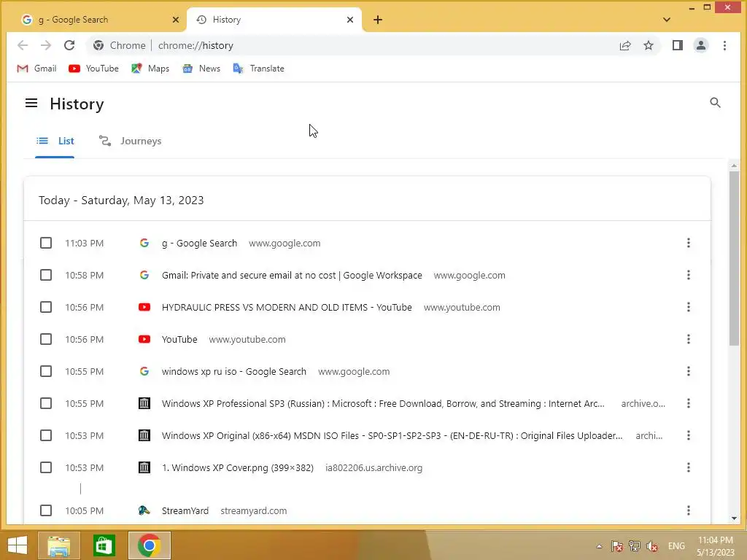747x560 pixels.
Task: Click the Chrome site info icon
Action: coord(98,45)
